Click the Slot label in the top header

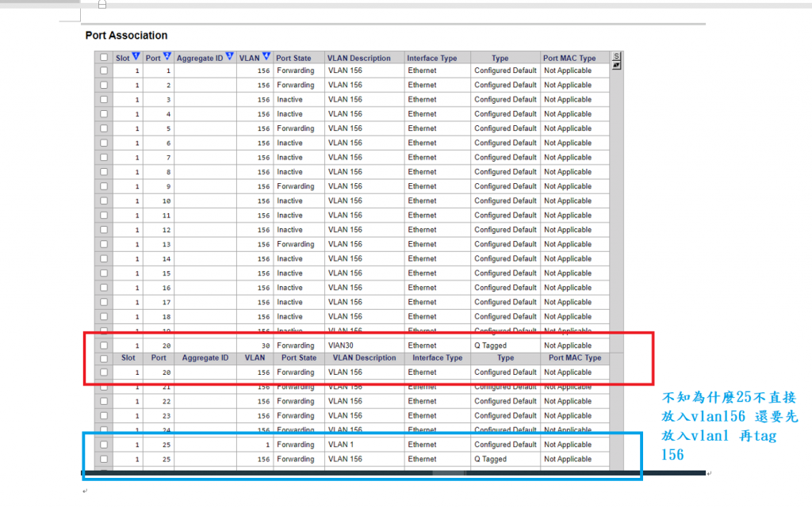[x=123, y=58]
